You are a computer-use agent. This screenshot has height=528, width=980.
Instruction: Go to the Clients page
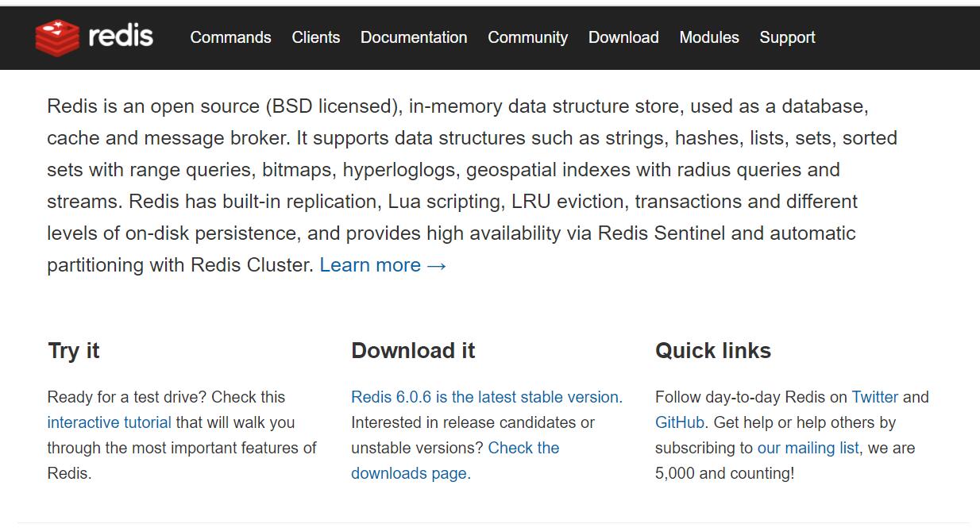point(315,37)
